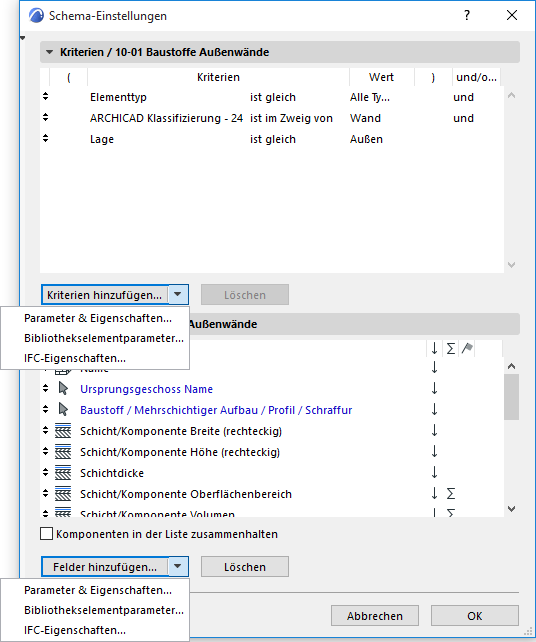Image resolution: width=536 pixels, height=642 pixels.
Task: Select 'Baustoff / Mehrschichtiger Aufbau / Profil / Schraffur'
Action: point(216,410)
